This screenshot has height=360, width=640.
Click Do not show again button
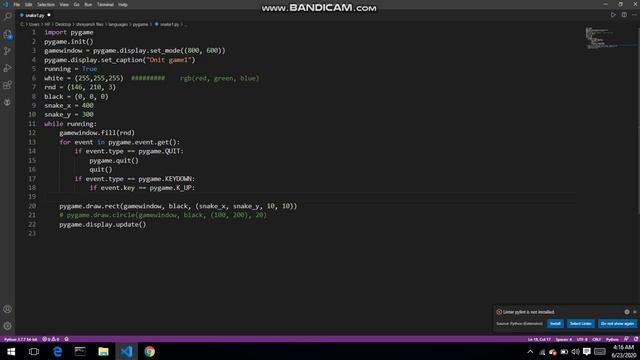point(617,323)
